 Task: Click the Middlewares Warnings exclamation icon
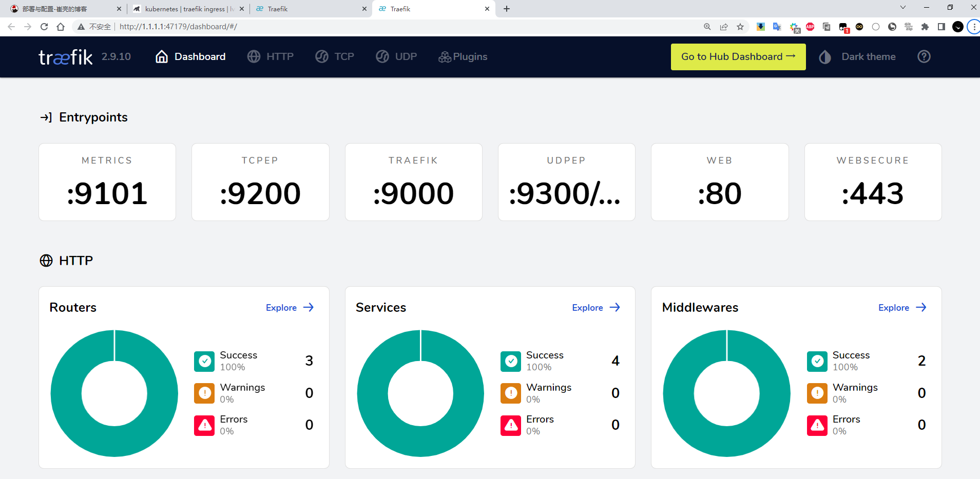817,393
